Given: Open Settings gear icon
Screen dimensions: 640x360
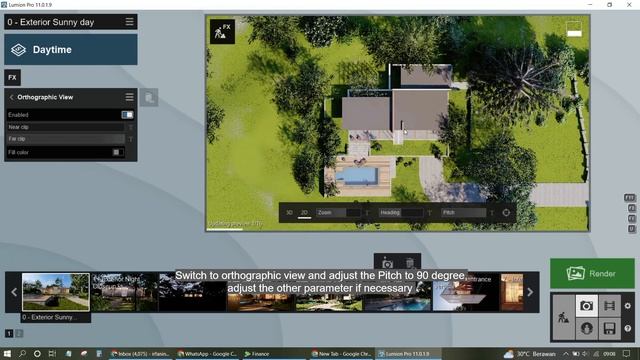Looking at the screenshot, I should (628, 306).
